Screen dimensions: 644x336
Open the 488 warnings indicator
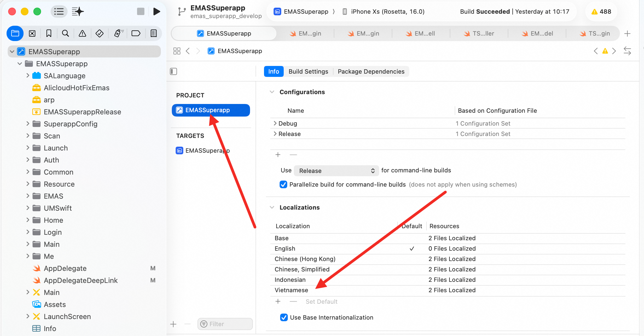[601, 11]
